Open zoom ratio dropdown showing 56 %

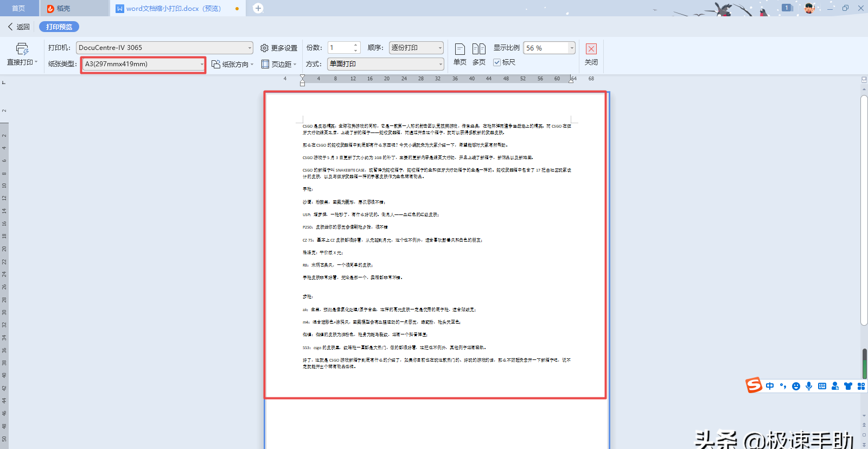click(549, 48)
